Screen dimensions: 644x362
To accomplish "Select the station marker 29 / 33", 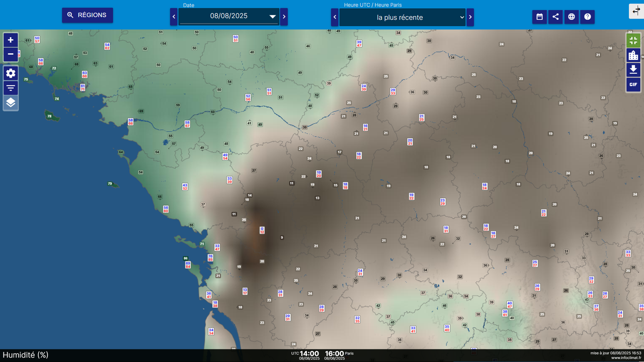I will 393,92.
